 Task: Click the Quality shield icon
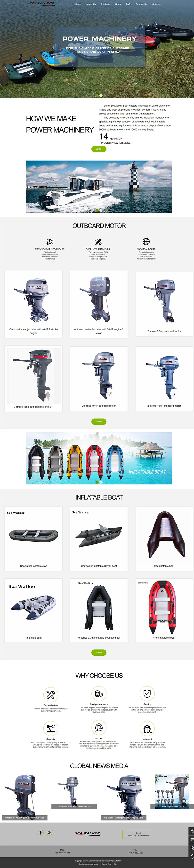pos(147,694)
